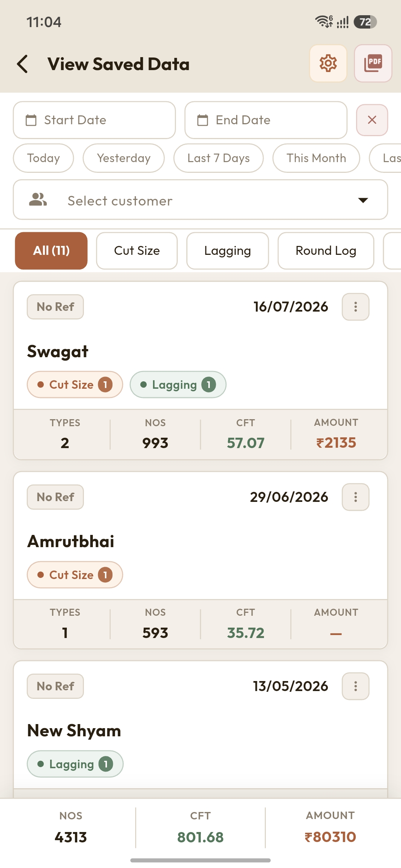This screenshot has height=868, width=401.
Task: Export data with the PDF icon
Action: pyautogui.click(x=373, y=63)
